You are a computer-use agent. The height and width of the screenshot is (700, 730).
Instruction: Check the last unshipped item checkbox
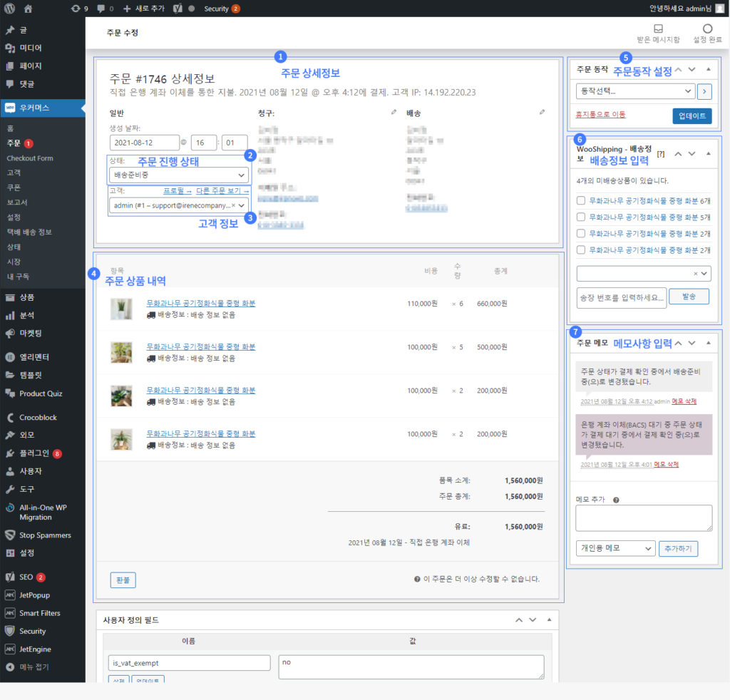coord(581,250)
